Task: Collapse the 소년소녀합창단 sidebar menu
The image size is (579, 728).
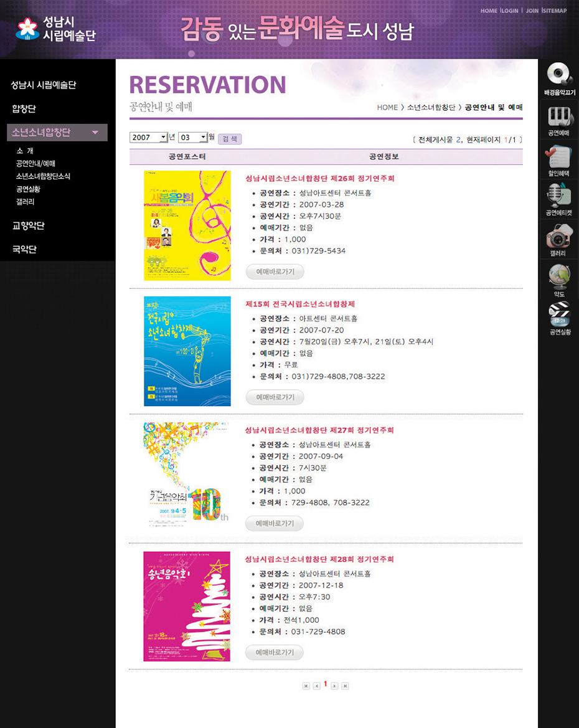Action: pos(95,133)
